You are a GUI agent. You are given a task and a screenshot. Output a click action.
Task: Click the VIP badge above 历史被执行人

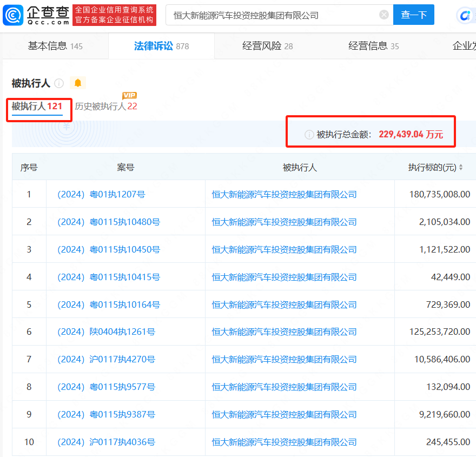click(130, 95)
